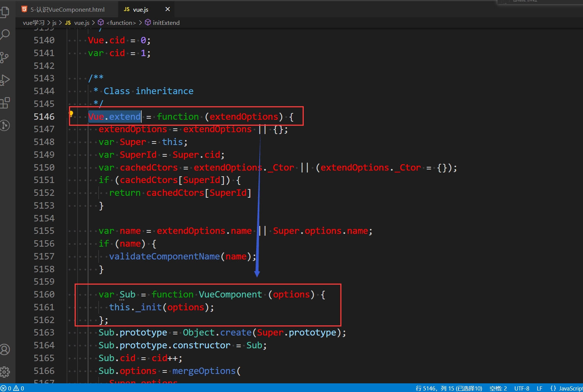This screenshot has width=583, height=392.
Task: Open the Manage settings gear
Action: (5, 372)
